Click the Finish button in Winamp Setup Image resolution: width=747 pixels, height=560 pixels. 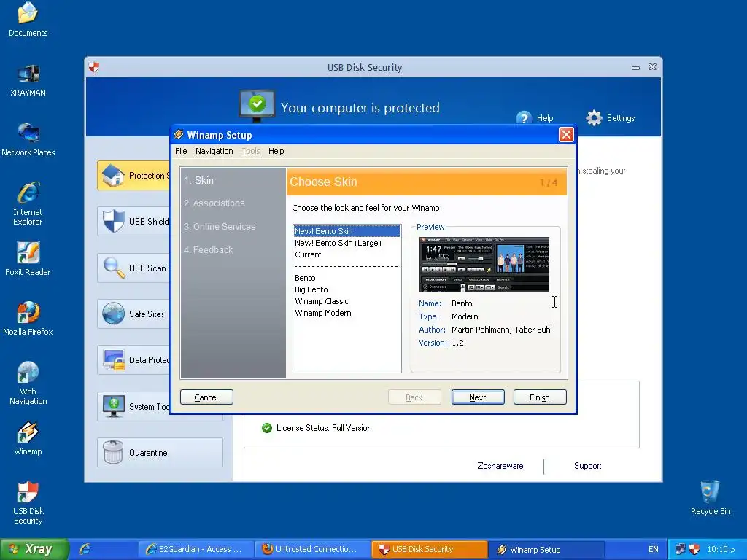pos(540,397)
